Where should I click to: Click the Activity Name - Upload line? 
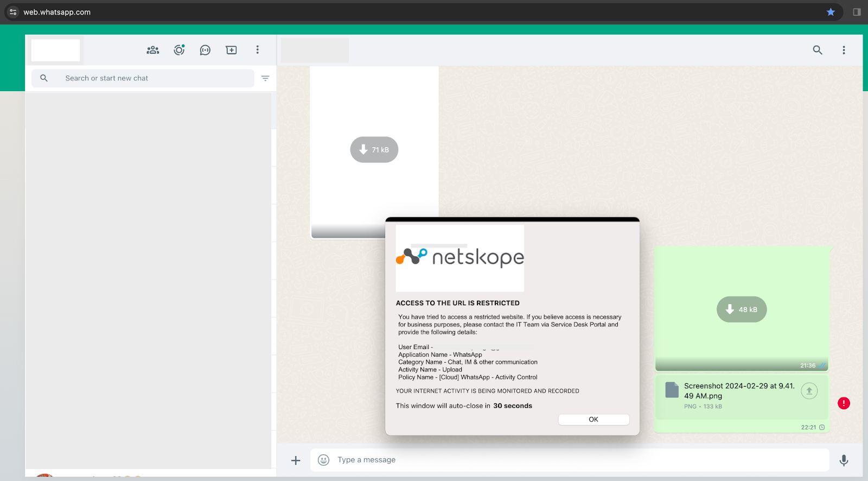click(x=430, y=370)
